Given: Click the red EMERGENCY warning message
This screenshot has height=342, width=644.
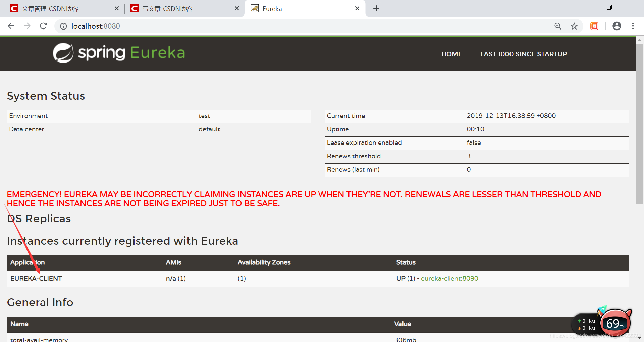Looking at the screenshot, I should point(304,199).
